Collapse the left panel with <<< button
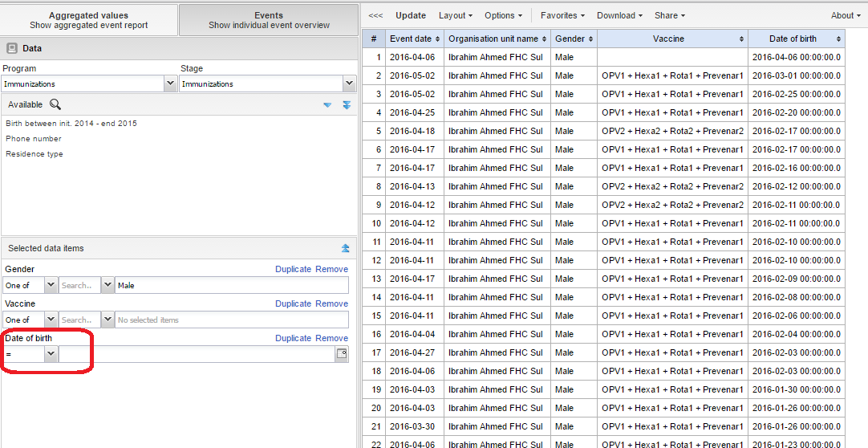This screenshot has height=448, width=868. [375, 15]
